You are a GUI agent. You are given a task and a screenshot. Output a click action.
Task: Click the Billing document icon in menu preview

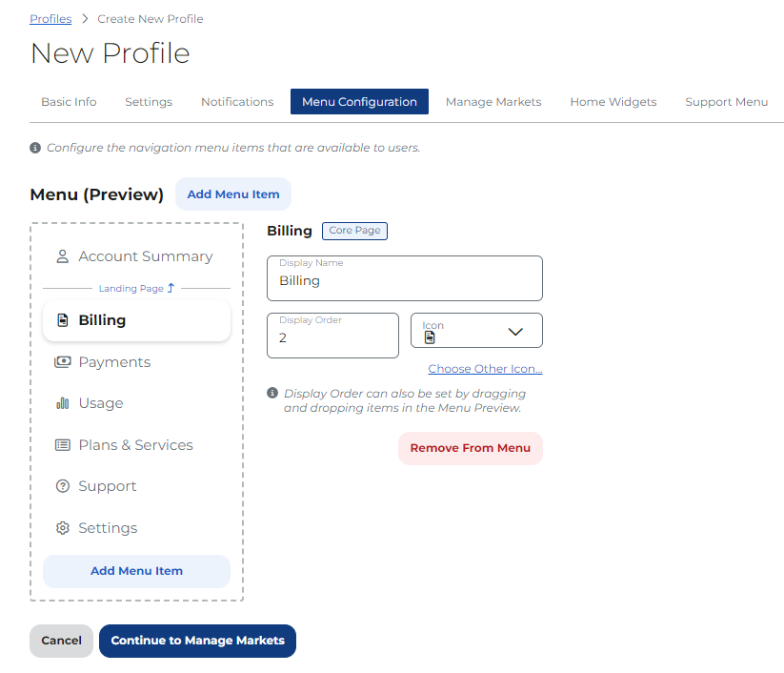(x=63, y=320)
